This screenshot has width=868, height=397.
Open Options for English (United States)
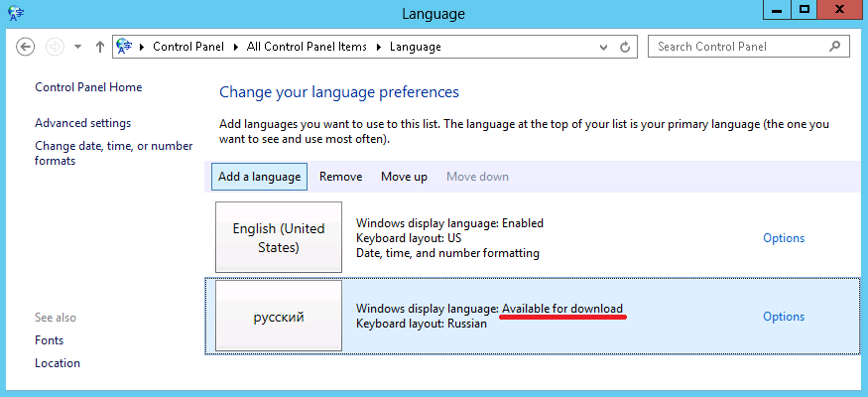[x=783, y=238]
